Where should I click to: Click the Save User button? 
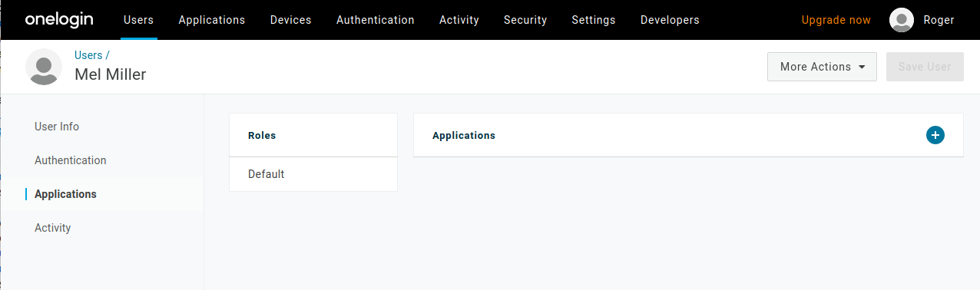(925, 67)
